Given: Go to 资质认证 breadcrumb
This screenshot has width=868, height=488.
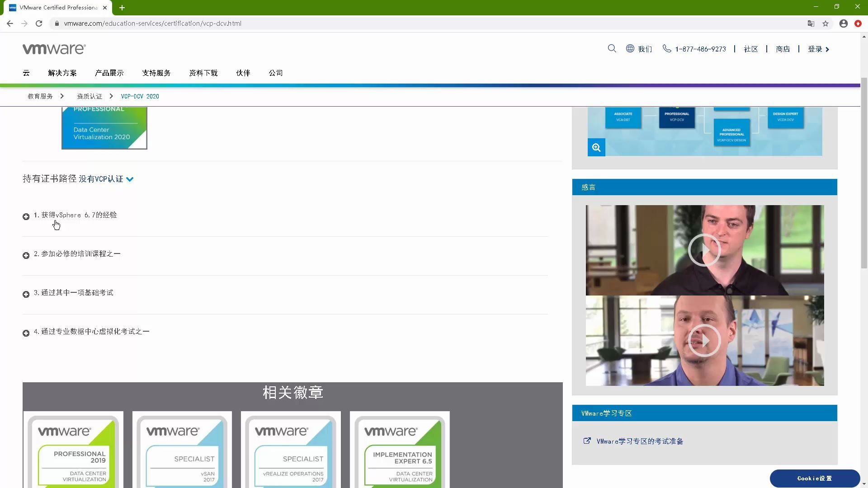Looking at the screenshot, I should click(x=90, y=96).
